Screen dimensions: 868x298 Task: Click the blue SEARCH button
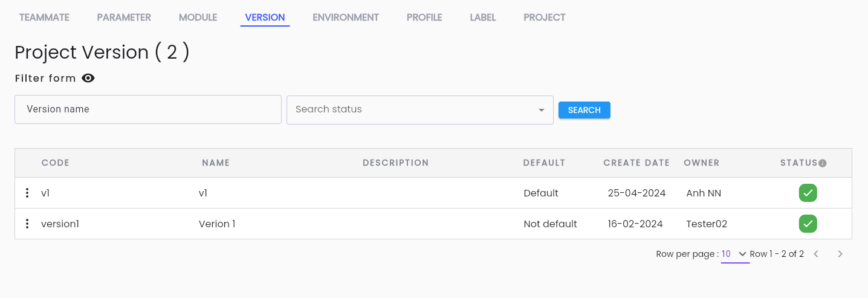(x=585, y=110)
